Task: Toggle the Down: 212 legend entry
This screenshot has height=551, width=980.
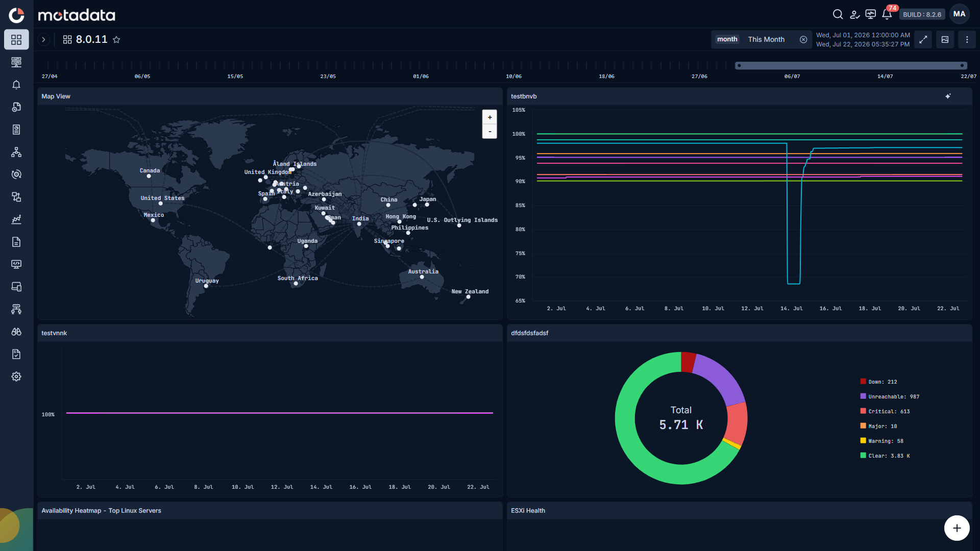Action: [878, 382]
